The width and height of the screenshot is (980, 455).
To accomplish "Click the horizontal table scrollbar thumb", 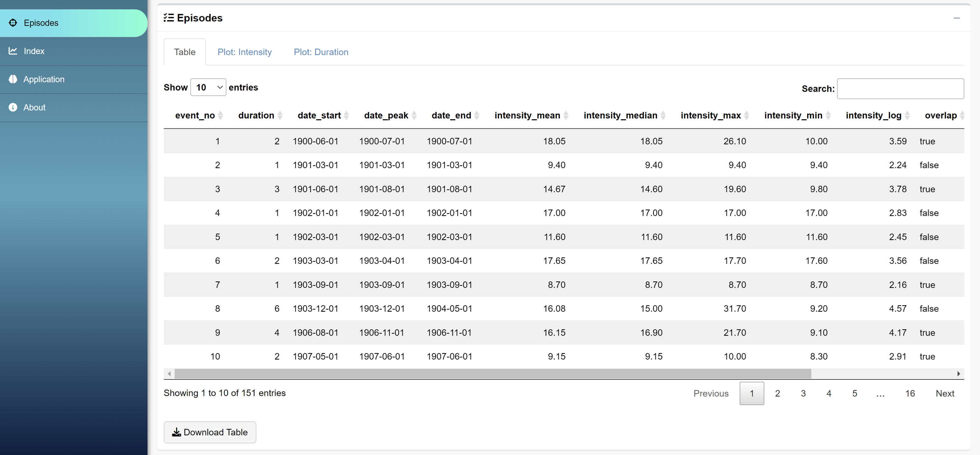I will click(x=493, y=374).
